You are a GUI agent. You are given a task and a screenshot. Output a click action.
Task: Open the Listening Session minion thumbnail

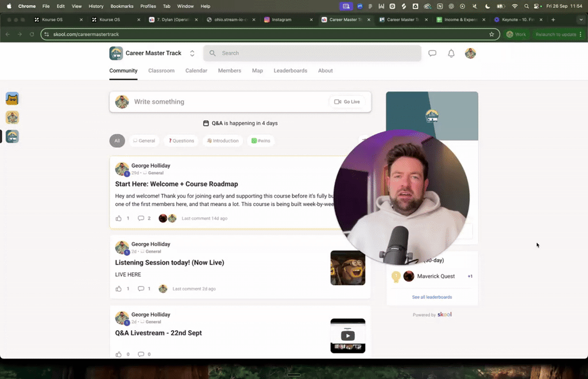click(347, 268)
